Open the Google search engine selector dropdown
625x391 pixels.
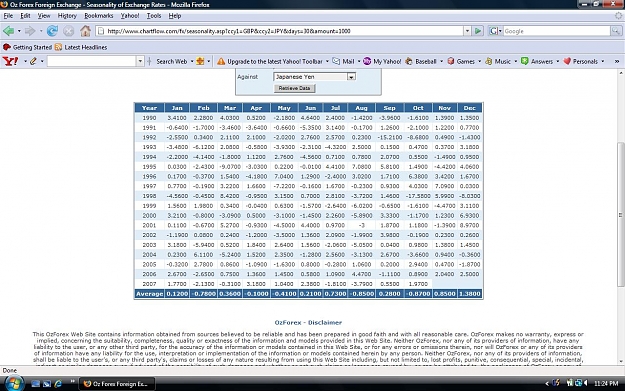[495, 31]
